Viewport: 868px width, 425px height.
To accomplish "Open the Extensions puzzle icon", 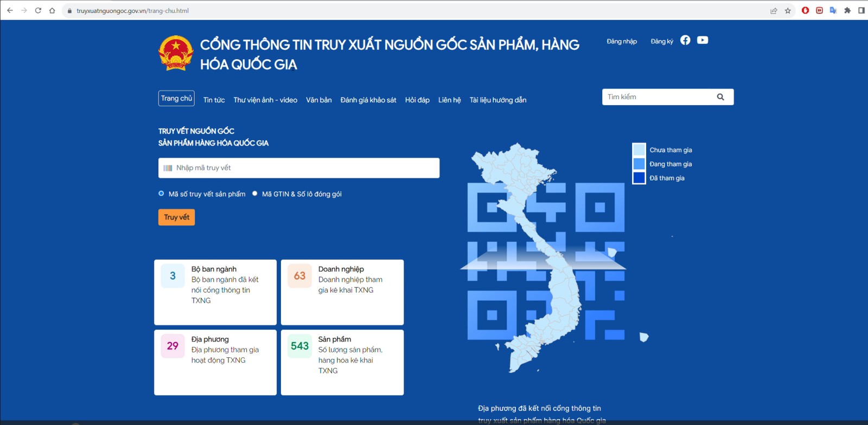I will pyautogui.click(x=847, y=10).
